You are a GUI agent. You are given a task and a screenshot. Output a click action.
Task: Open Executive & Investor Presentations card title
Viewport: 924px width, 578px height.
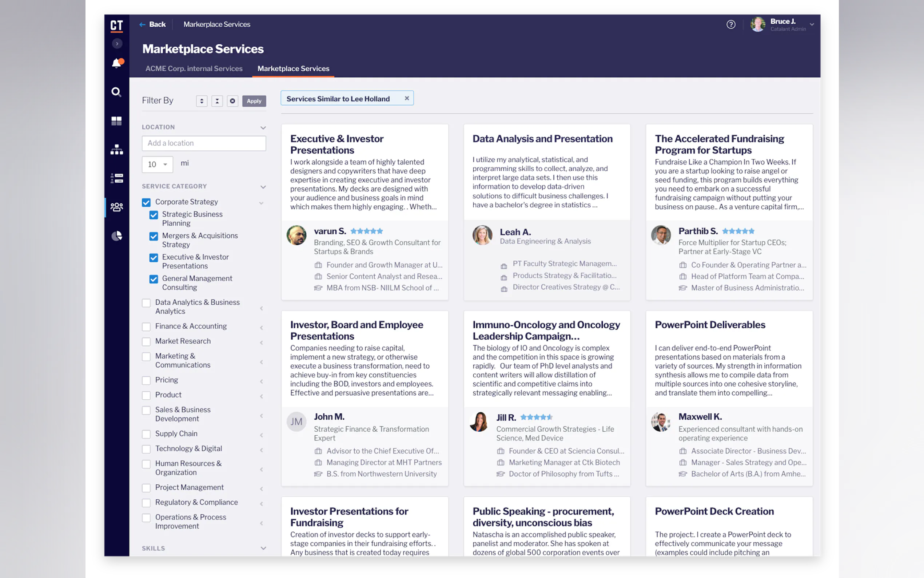(336, 144)
